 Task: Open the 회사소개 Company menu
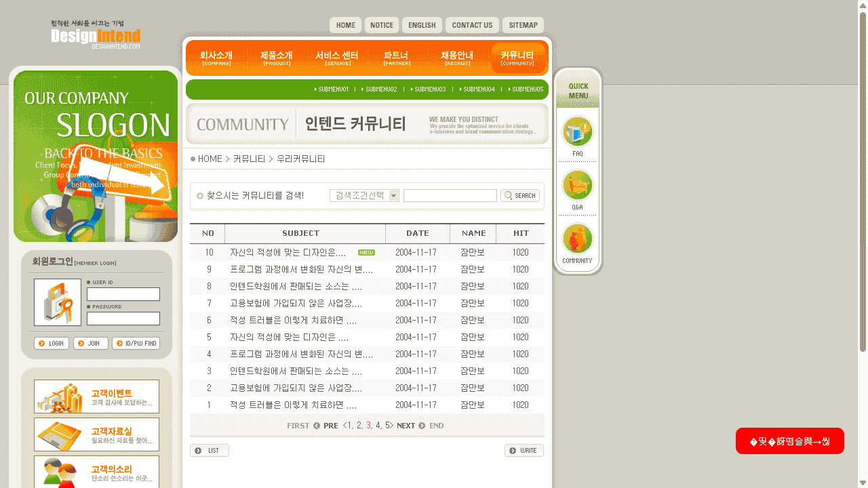216,58
